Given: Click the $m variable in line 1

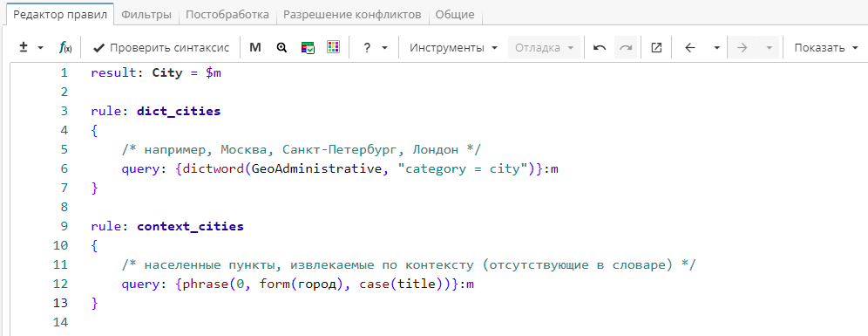Looking at the screenshot, I should [x=214, y=72].
